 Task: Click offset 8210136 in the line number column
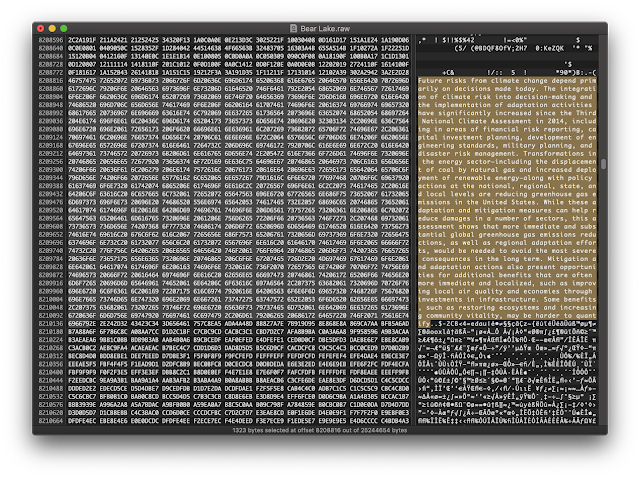coord(51,323)
